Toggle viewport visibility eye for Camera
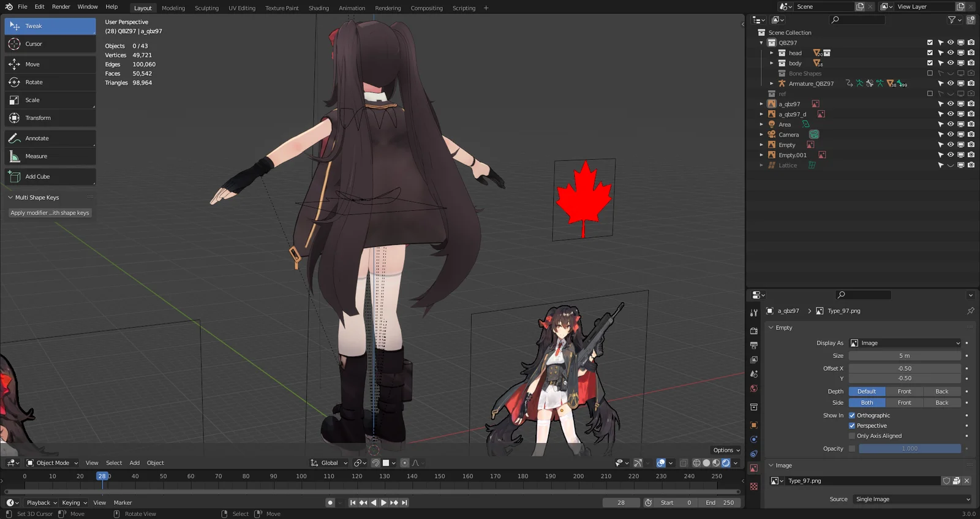980x519 pixels. 951,134
